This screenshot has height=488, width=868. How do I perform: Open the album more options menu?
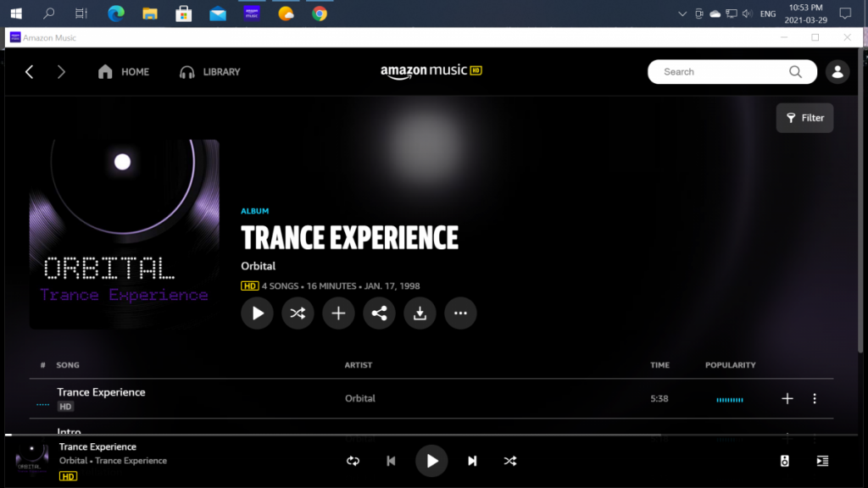pos(460,313)
